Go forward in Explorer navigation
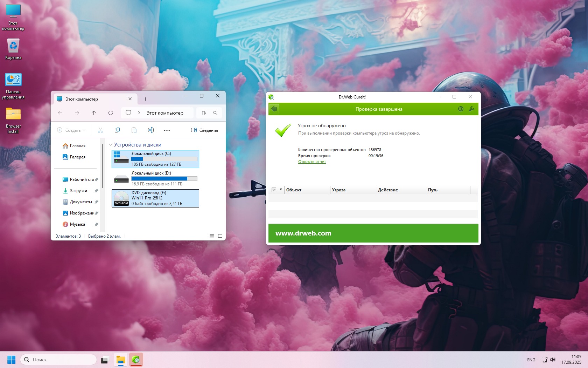 (x=77, y=113)
